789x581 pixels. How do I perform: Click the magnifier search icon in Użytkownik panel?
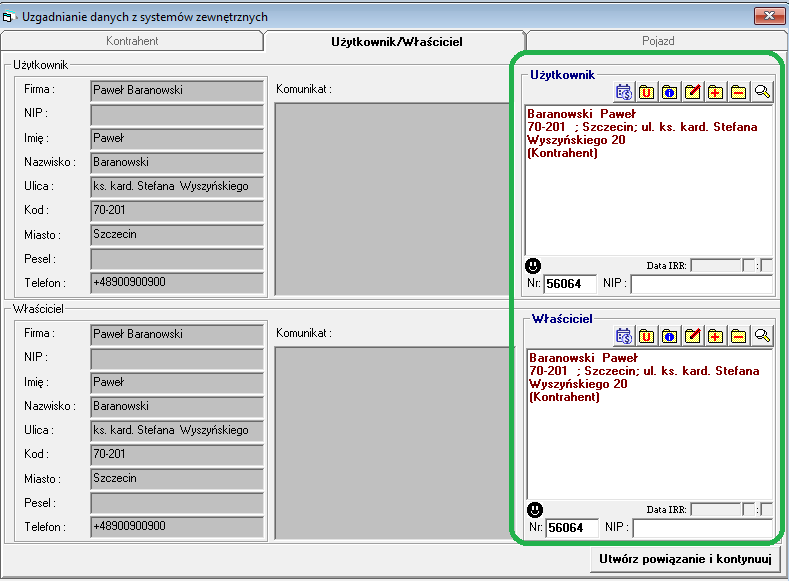[762, 92]
